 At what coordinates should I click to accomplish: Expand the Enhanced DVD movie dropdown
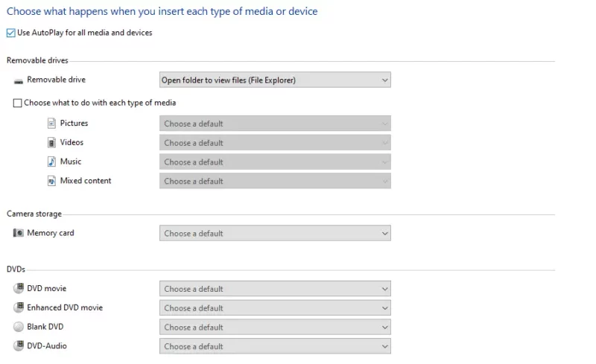tap(275, 307)
